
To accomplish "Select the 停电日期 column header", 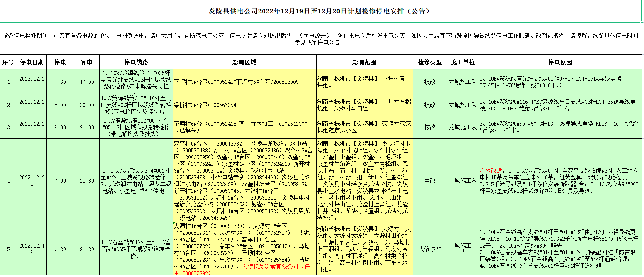I will pyautogui.click(x=32, y=62).
